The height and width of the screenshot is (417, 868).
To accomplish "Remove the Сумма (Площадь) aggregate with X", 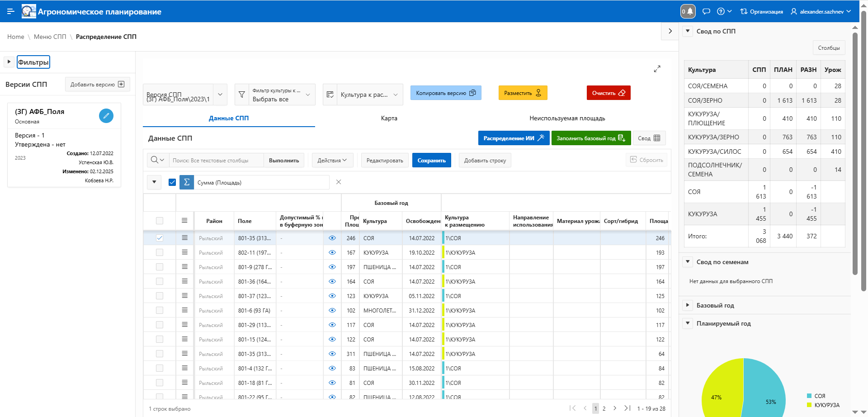I will coord(339,182).
